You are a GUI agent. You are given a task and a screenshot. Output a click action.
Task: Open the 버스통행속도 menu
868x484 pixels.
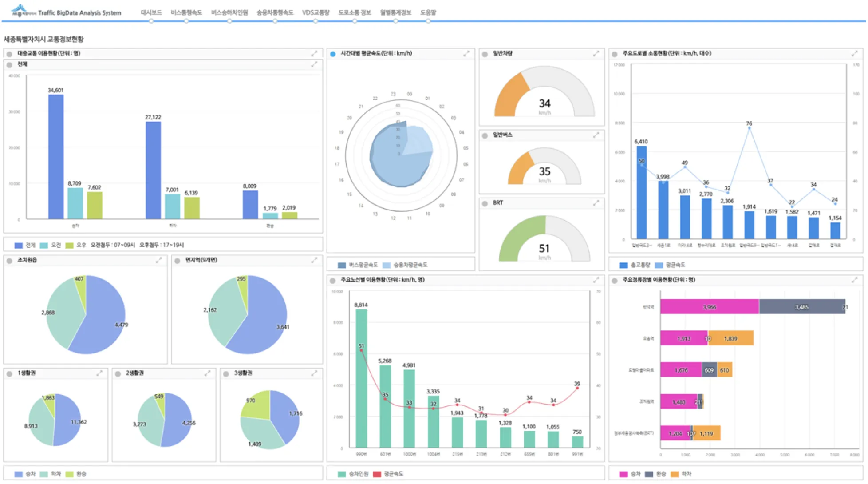point(186,12)
